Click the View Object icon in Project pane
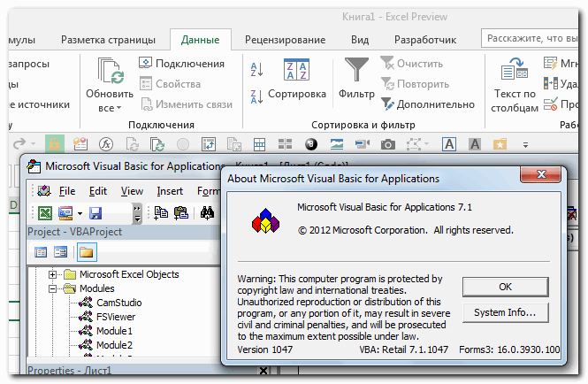The width and height of the screenshot is (588, 384). tap(60, 252)
